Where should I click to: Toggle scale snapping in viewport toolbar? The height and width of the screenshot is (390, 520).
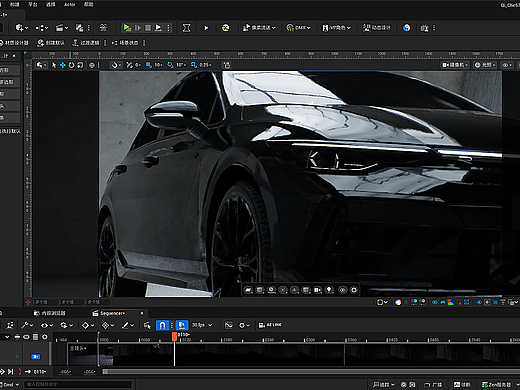(194, 65)
